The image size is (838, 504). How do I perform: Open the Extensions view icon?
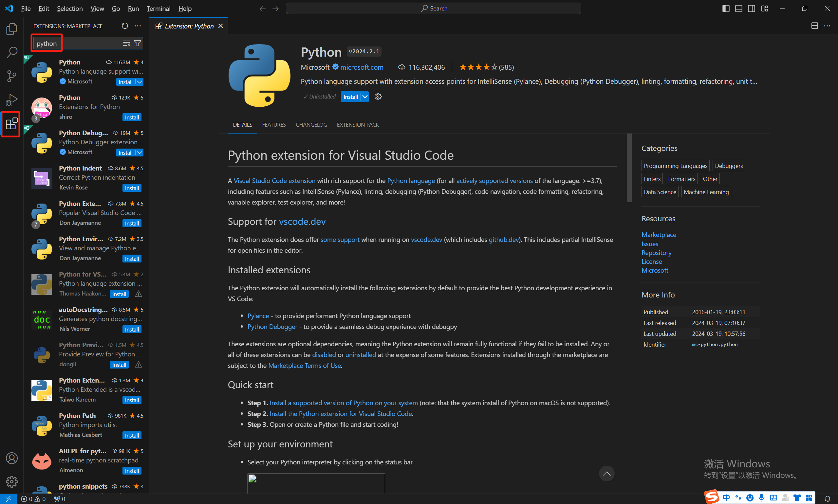point(11,124)
